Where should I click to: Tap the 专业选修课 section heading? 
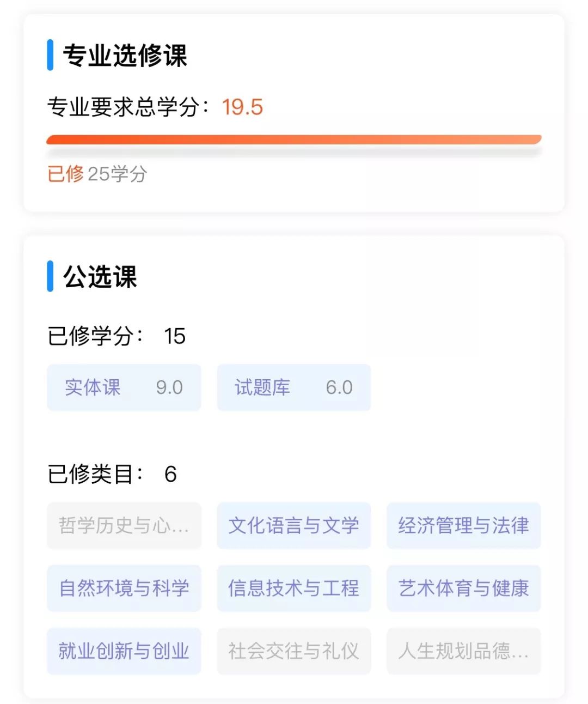coord(125,55)
